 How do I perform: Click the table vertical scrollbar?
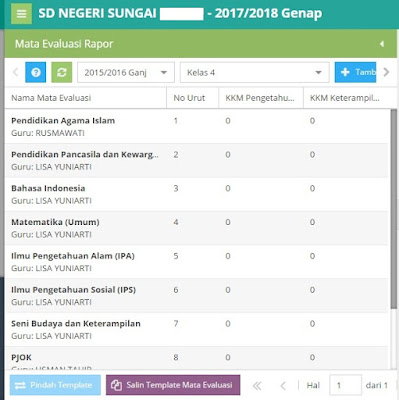click(x=394, y=209)
